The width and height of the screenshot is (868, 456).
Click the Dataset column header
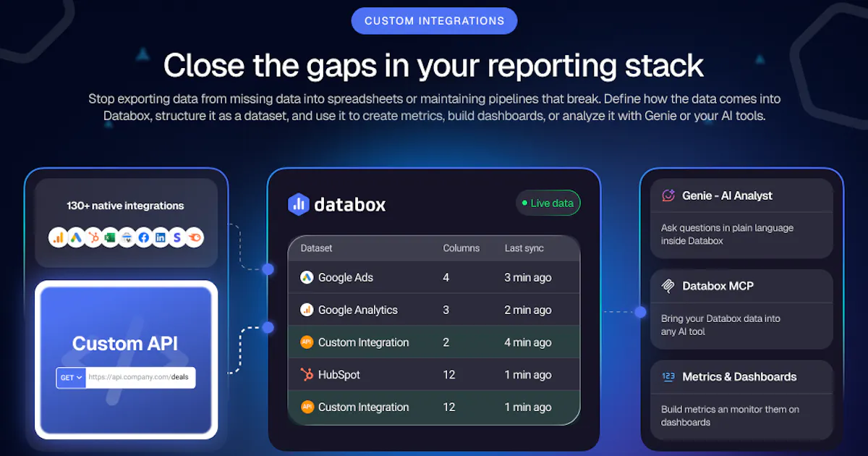pyautogui.click(x=316, y=248)
